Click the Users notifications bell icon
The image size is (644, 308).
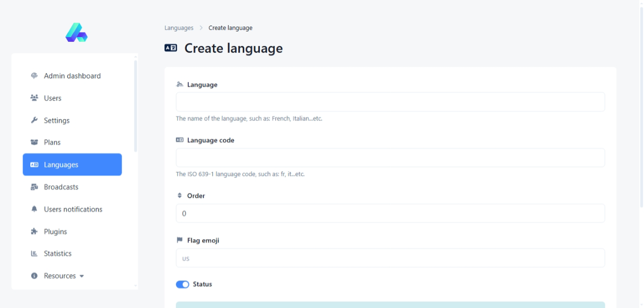coord(34,209)
